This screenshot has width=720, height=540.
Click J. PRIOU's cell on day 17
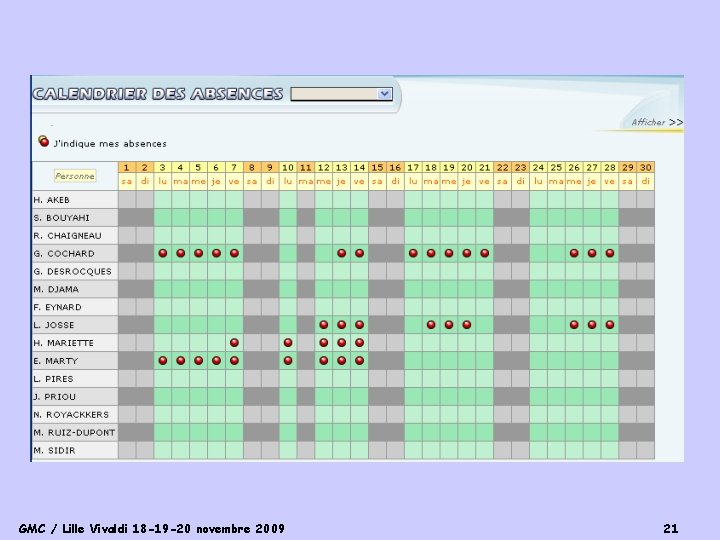413,397
